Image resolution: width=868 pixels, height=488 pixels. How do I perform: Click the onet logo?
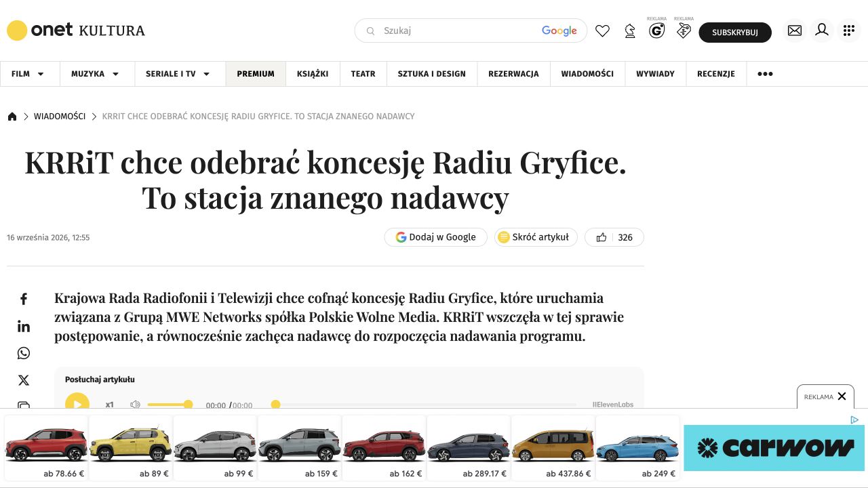(40, 30)
